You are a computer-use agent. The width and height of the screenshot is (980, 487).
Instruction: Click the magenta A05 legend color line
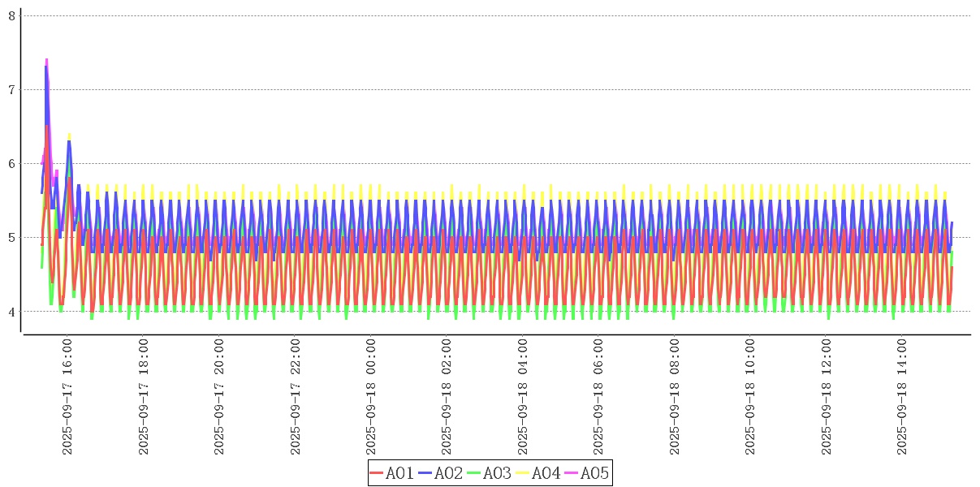pyautogui.click(x=572, y=473)
